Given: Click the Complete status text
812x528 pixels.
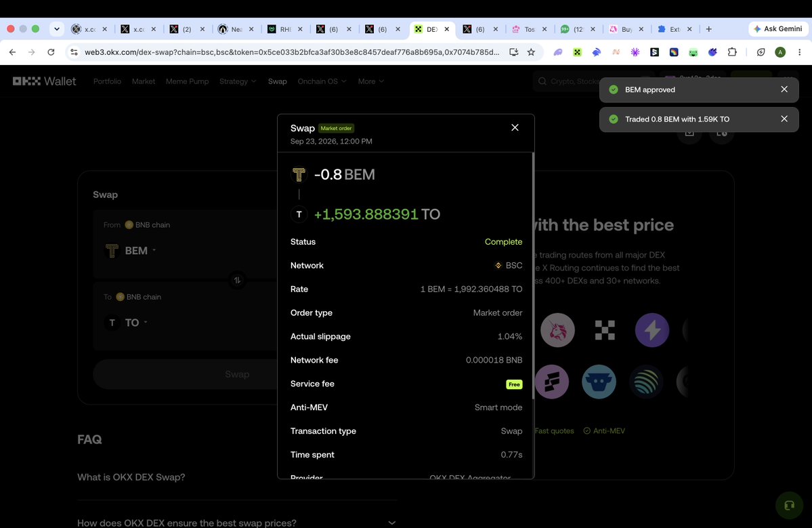Looking at the screenshot, I should pyautogui.click(x=503, y=242).
